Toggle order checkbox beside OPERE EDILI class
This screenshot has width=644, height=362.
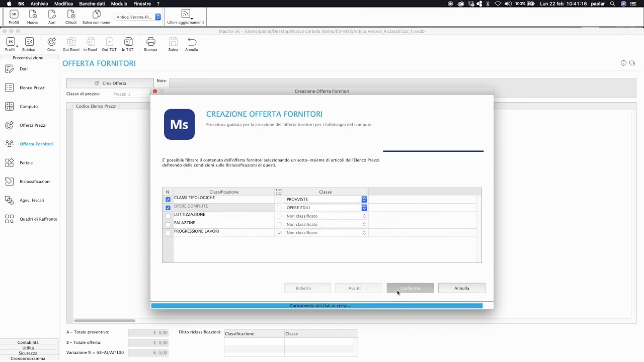[x=279, y=208]
